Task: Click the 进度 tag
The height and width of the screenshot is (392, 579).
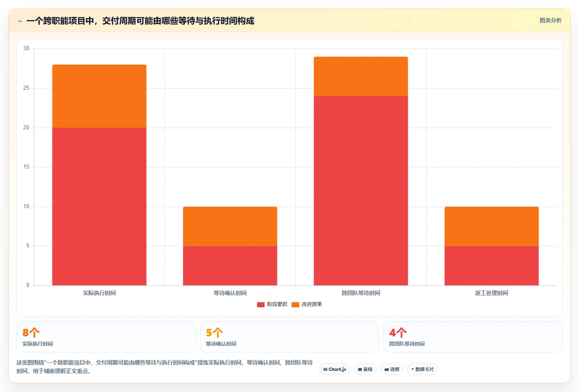Action: tap(392, 369)
